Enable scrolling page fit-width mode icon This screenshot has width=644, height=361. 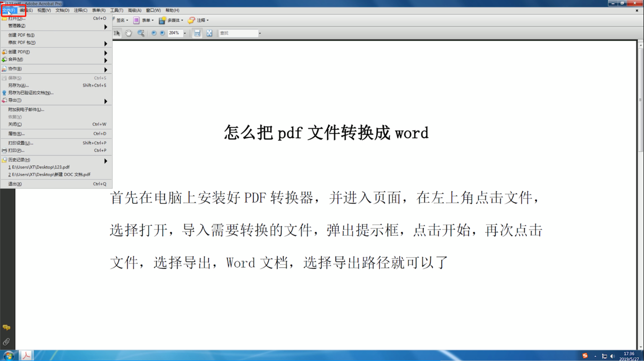[197, 33]
